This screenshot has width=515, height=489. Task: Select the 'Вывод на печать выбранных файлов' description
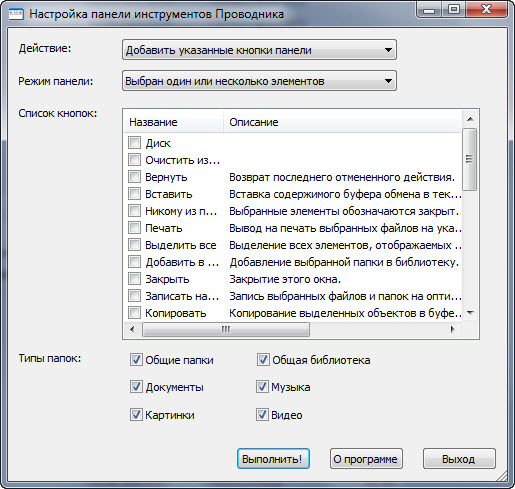[345, 228]
